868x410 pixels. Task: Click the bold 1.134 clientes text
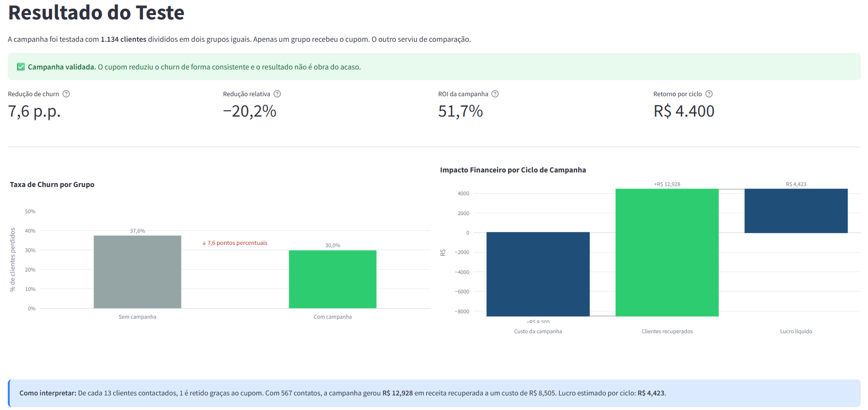pyautogui.click(x=124, y=39)
